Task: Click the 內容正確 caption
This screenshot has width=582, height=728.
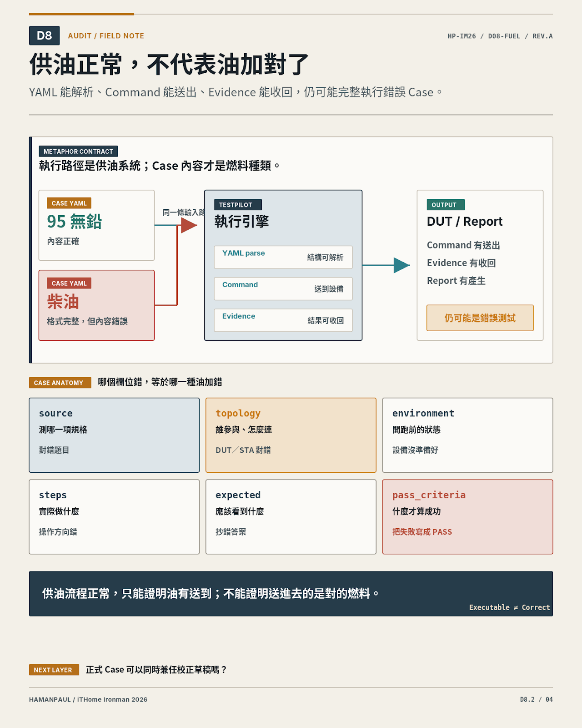Action: (x=63, y=241)
